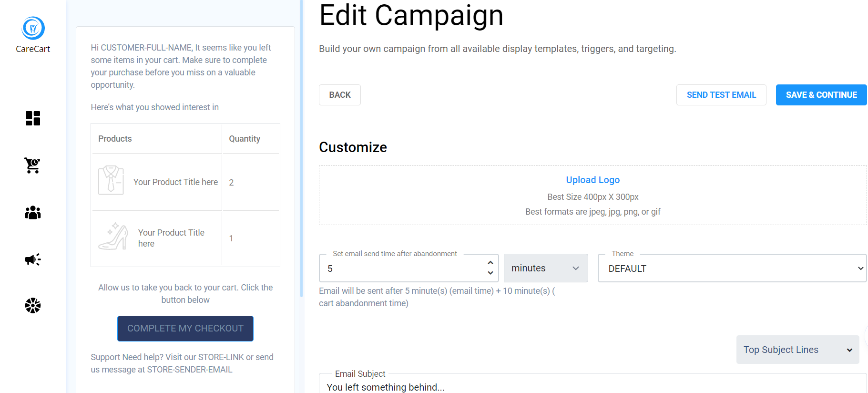Click 'Best formats are jpeg, jpg, png, or gif'
The height and width of the screenshot is (393, 868).
tap(592, 212)
